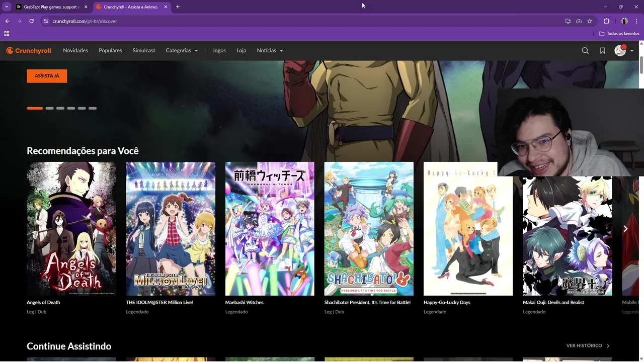Click the browser forward arrow
This screenshot has width=644, height=362.
tap(19, 21)
